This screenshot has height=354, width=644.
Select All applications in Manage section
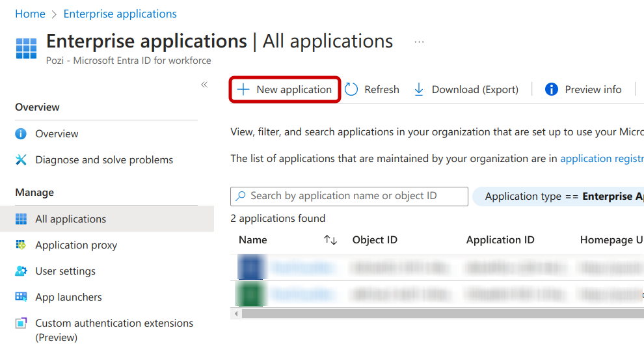(x=70, y=219)
